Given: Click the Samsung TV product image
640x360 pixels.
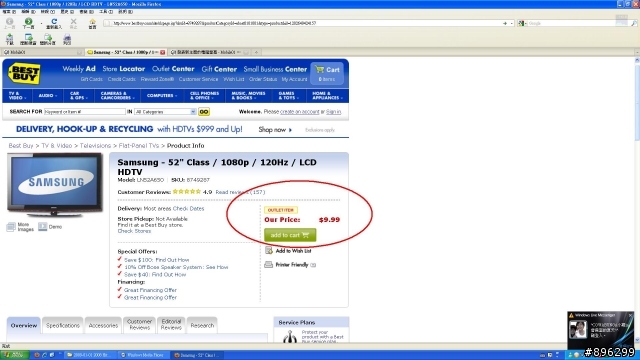Looking at the screenshot, I should [x=55, y=184].
